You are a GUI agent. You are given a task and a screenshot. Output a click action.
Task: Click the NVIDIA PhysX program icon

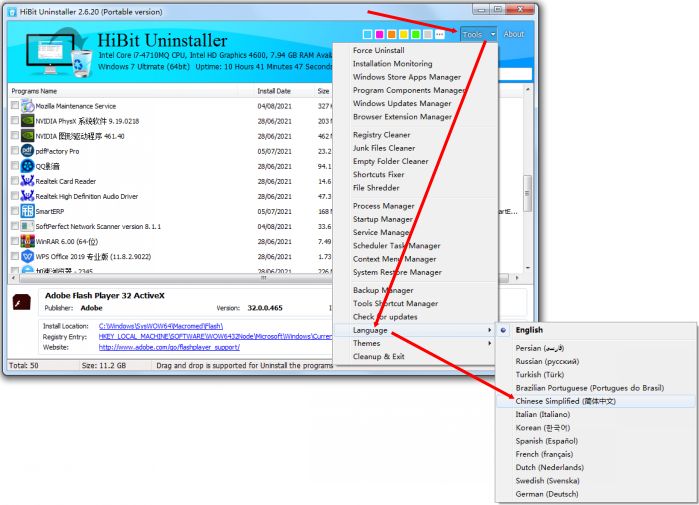(27, 121)
